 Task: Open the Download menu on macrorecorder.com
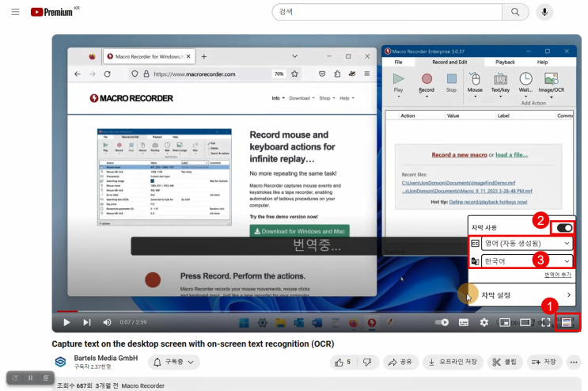[x=302, y=98]
